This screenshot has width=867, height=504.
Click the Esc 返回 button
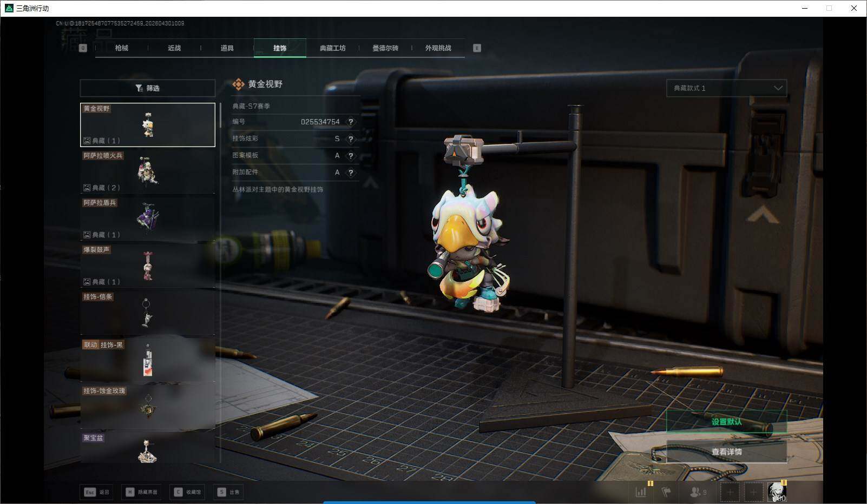[97, 492]
